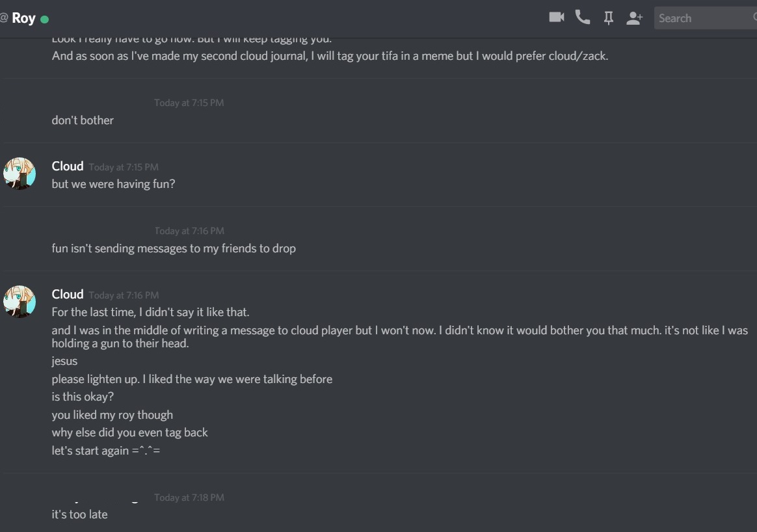757x532 pixels.
Task: Click the Roy name in header
Action: pyautogui.click(x=23, y=18)
